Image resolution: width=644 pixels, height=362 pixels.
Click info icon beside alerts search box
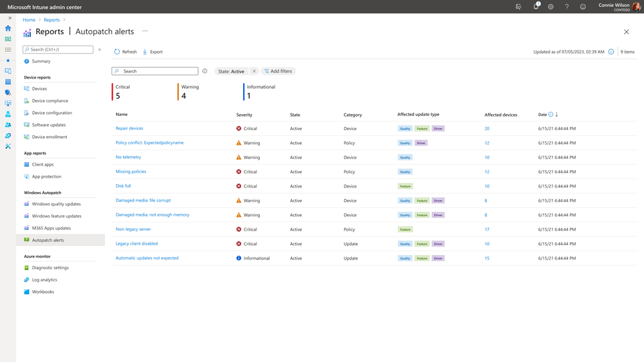point(204,71)
